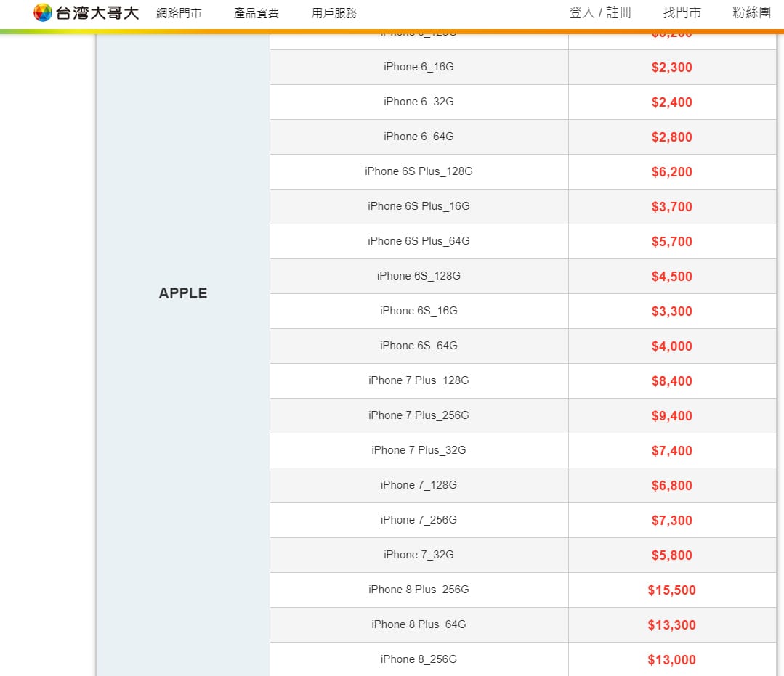Viewport: 784px width, 676px height.
Task: Select iPhone 6S Plus_128G model name
Action: [419, 171]
